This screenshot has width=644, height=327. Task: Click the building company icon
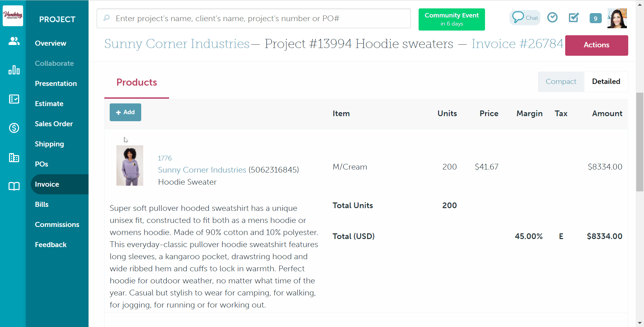click(x=14, y=157)
